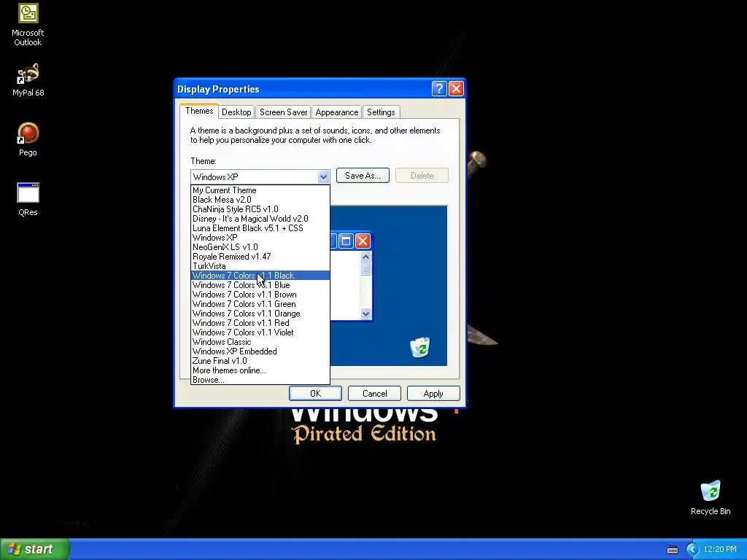The width and height of the screenshot is (747, 560).
Task: Close the Display Properties dialog
Action: pyautogui.click(x=456, y=88)
